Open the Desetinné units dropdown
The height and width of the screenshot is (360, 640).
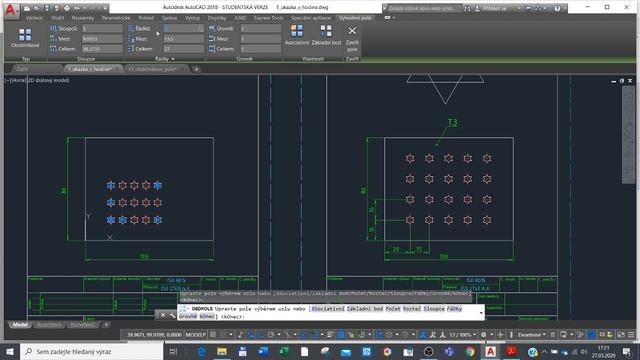point(531,335)
